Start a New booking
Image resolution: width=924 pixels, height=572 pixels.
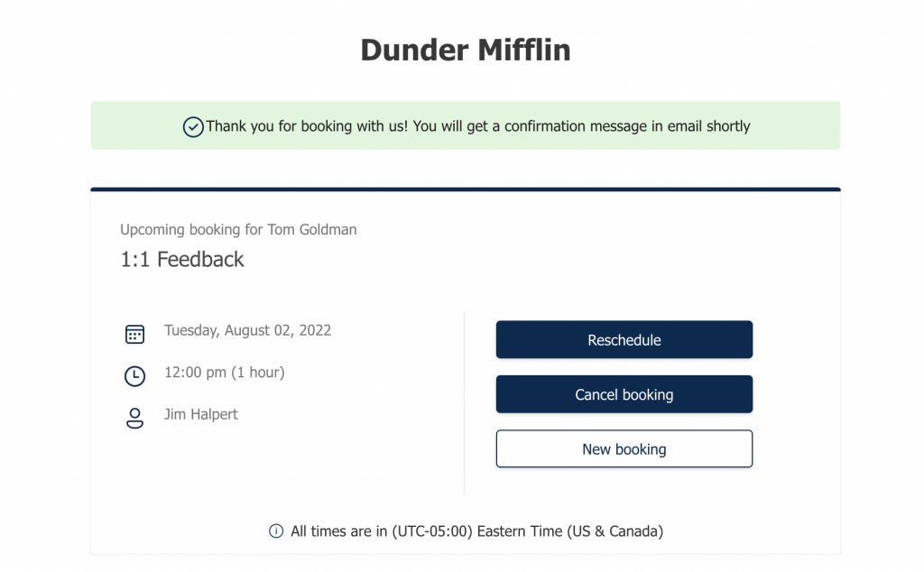click(x=624, y=449)
